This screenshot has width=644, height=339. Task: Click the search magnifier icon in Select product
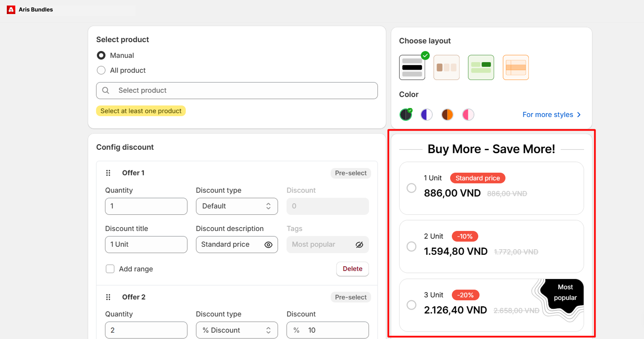[106, 90]
